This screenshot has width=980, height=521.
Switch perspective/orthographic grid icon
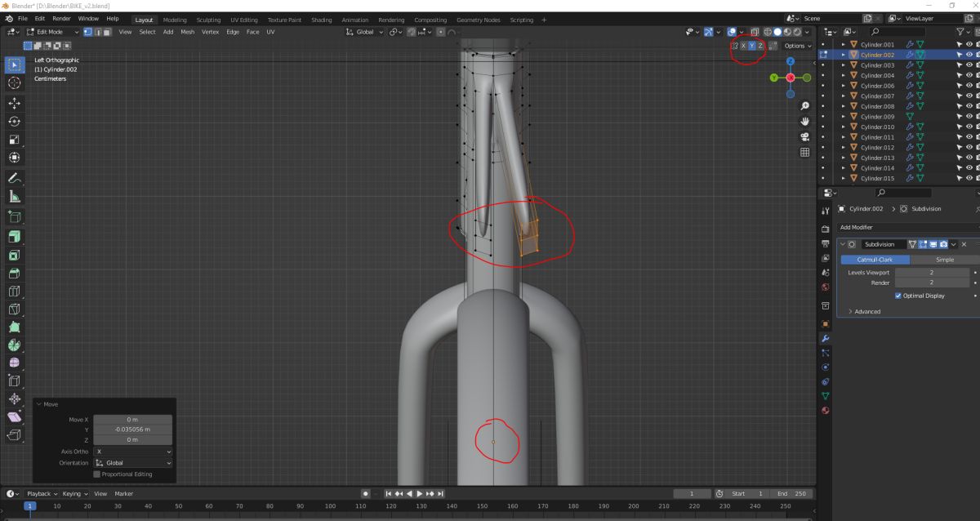pyautogui.click(x=804, y=152)
